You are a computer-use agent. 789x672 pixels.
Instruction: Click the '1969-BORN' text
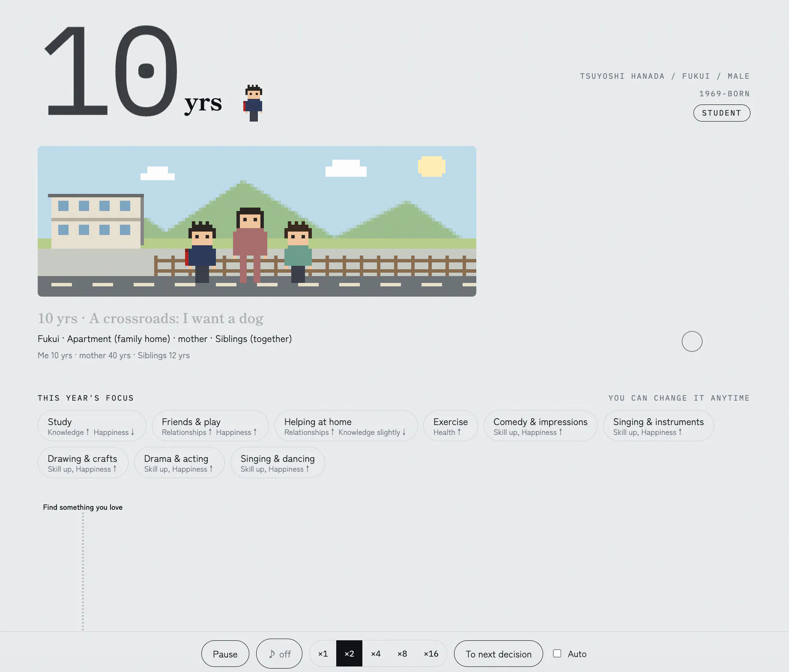click(724, 94)
